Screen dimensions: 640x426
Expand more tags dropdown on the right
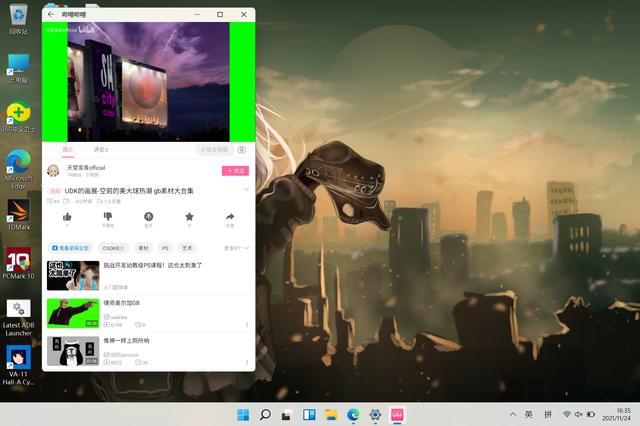[236, 248]
